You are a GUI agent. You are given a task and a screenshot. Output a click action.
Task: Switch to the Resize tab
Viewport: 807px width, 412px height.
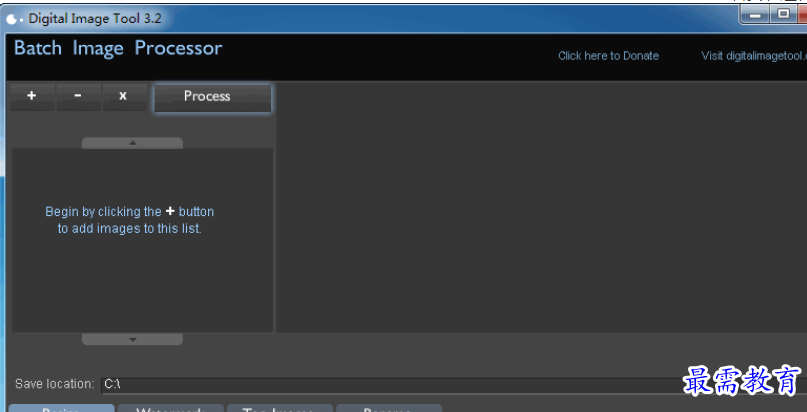pyautogui.click(x=62, y=408)
